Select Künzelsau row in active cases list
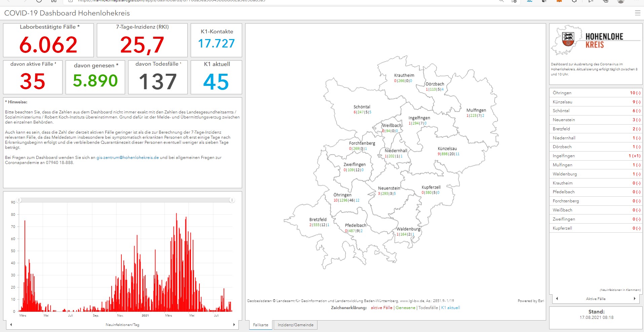Screen dimensions: 644x332 pyautogui.click(x=596, y=102)
